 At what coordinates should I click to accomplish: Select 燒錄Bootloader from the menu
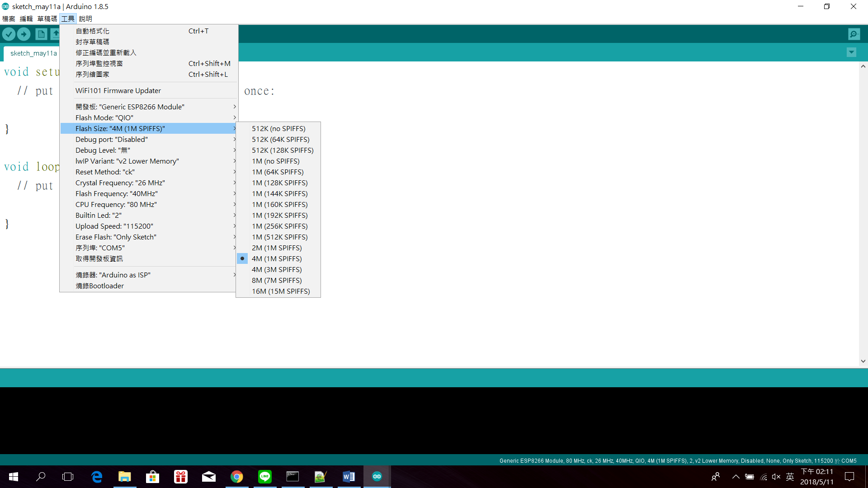(99, 286)
